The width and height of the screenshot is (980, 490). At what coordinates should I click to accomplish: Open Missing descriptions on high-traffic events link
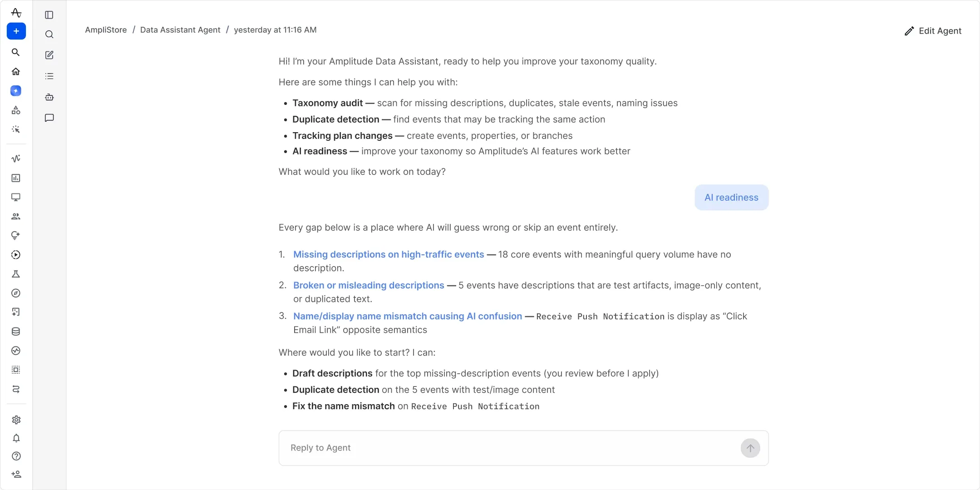[x=389, y=254]
